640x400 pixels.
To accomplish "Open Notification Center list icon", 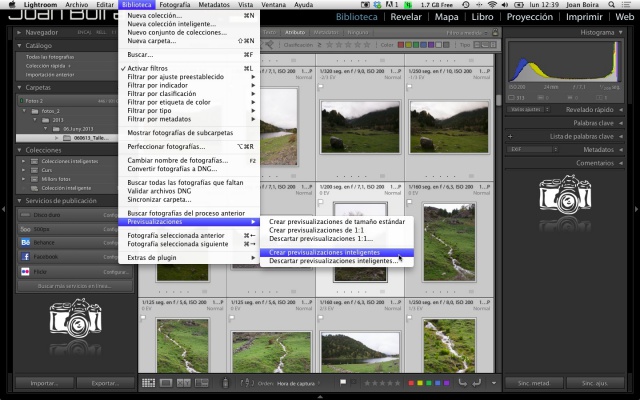I will pyautogui.click(x=626, y=4).
